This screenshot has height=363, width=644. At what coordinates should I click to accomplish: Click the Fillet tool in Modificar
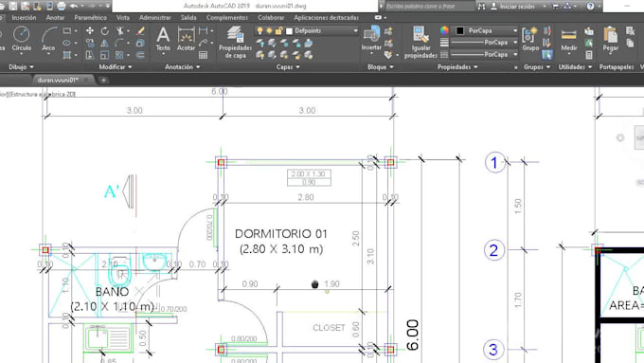click(119, 43)
